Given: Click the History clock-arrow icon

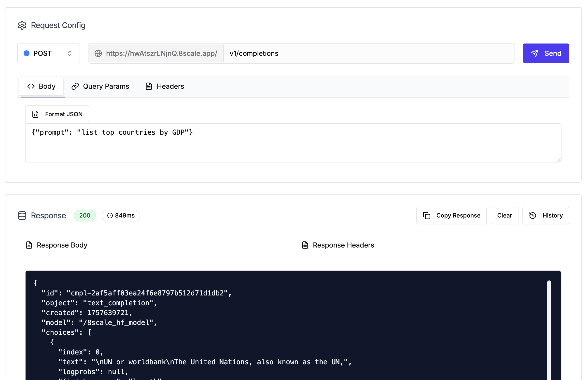Looking at the screenshot, I should click(532, 215).
